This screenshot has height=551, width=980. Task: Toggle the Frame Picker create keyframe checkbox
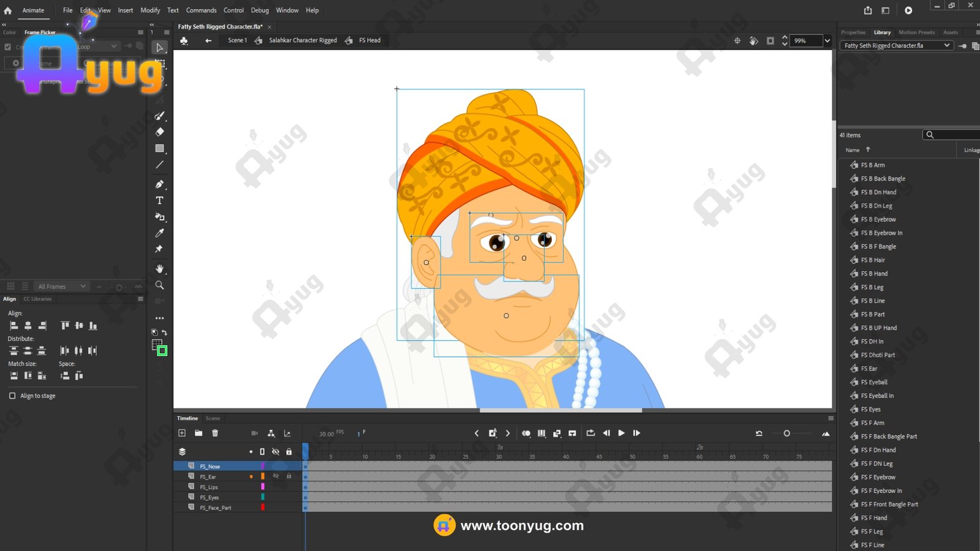pos(7,47)
